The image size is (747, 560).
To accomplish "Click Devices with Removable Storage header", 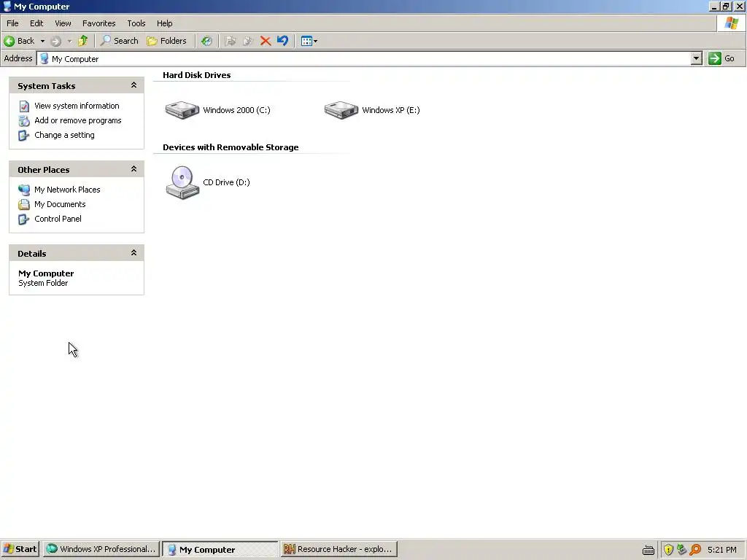I will [x=231, y=147].
